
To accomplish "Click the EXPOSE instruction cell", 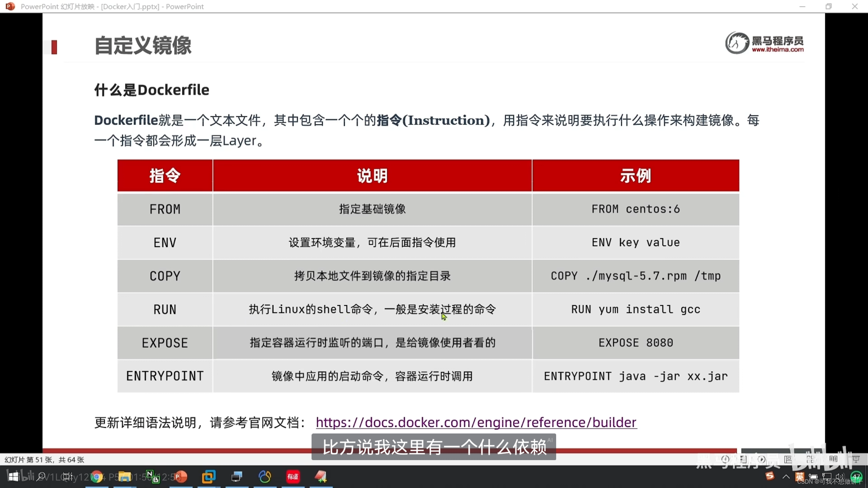I will (165, 342).
